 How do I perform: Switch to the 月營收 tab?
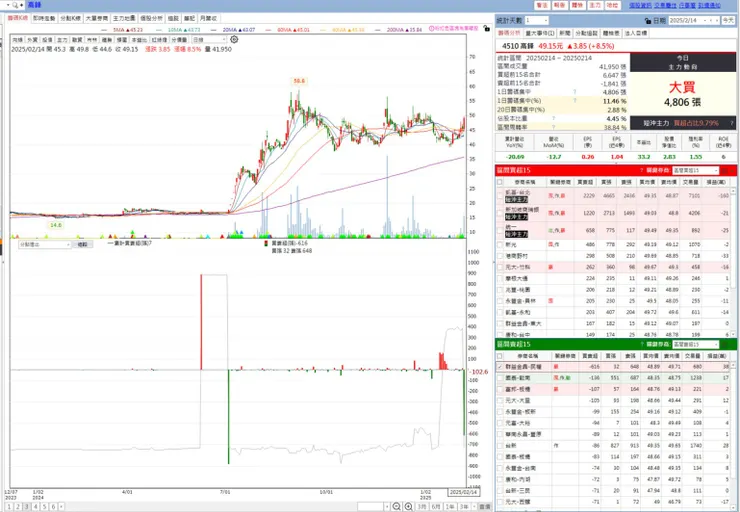click(208, 18)
